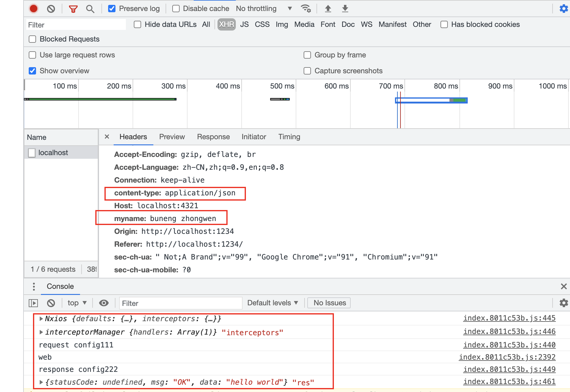Enable Disable cache checkbox
This screenshot has height=392, width=570.
(x=176, y=9)
